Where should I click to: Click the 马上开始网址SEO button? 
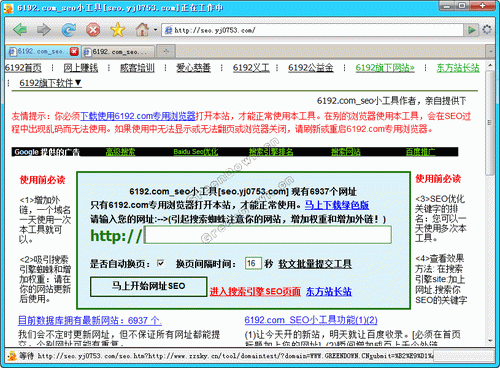[x=149, y=286]
